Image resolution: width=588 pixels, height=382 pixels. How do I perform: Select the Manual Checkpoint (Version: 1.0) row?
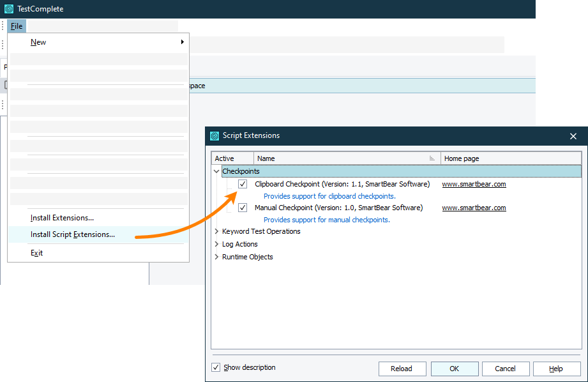coord(338,208)
